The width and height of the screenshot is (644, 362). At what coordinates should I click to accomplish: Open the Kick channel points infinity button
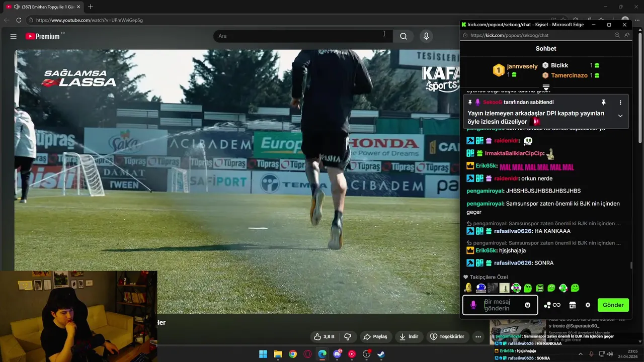tap(552, 305)
